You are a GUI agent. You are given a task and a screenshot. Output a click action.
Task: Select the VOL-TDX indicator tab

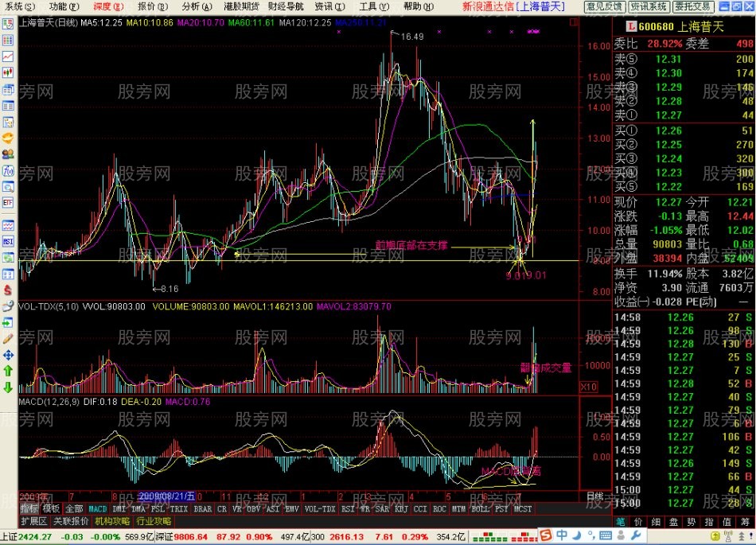320,509
